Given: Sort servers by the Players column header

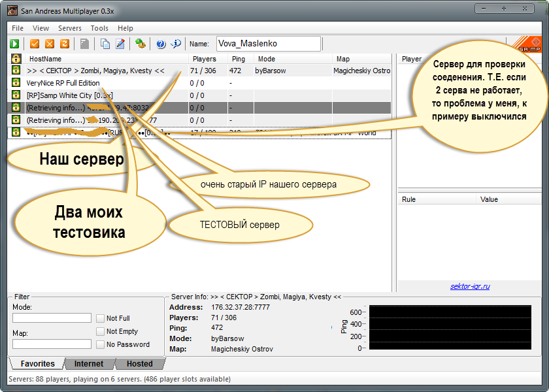Looking at the screenshot, I should 208,59.
